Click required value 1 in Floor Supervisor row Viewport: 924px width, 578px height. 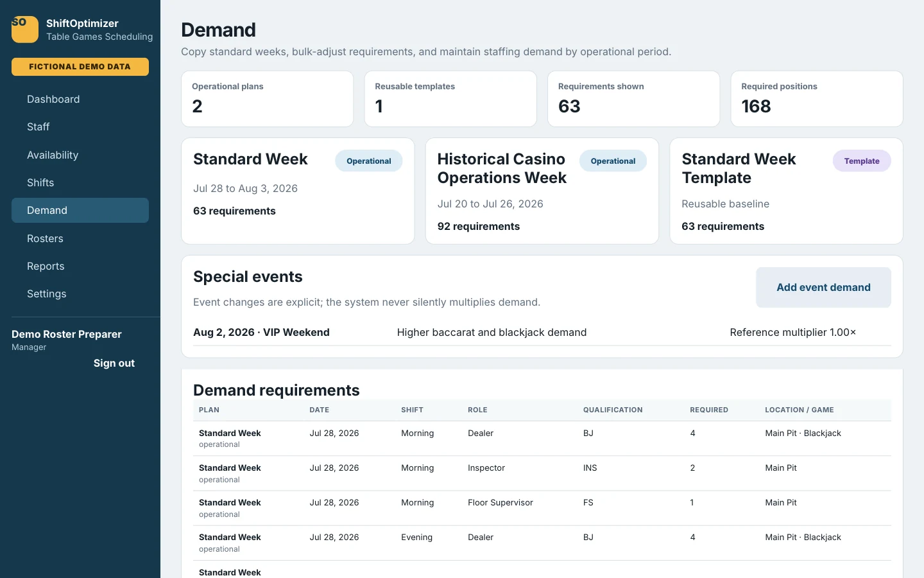click(692, 503)
